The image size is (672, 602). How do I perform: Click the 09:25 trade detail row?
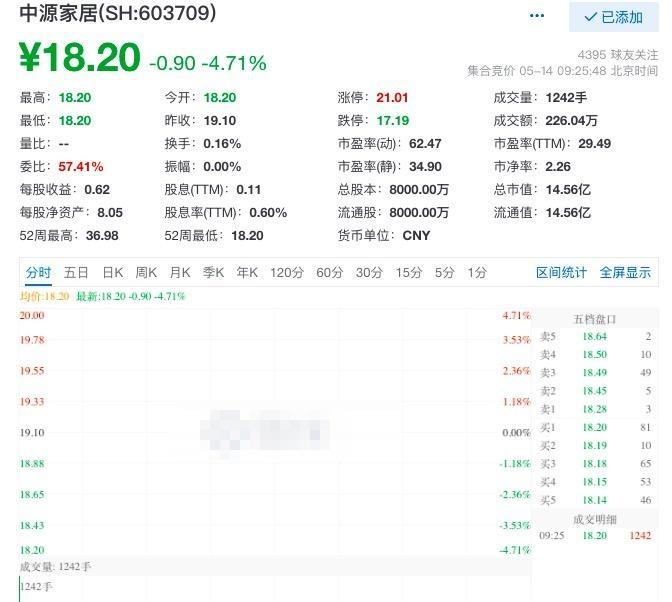pyautogui.click(x=595, y=536)
